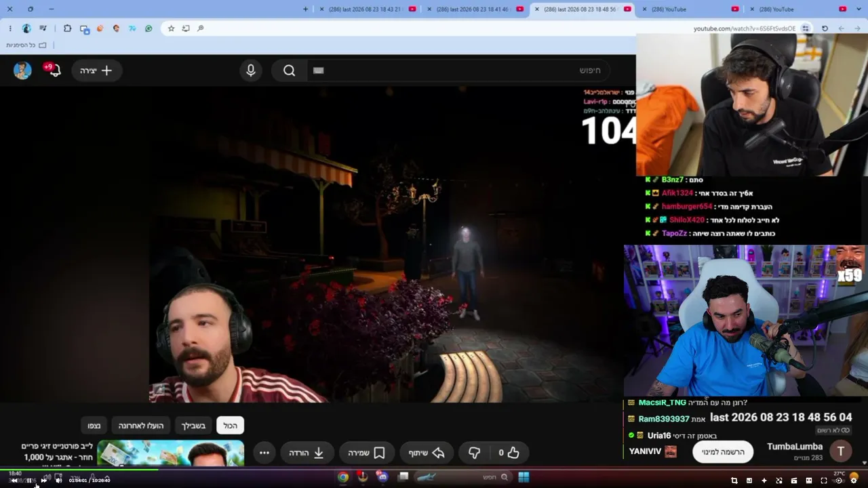
Task: Open the Chrome profile avatar in the toolbar
Action: coord(26,28)
